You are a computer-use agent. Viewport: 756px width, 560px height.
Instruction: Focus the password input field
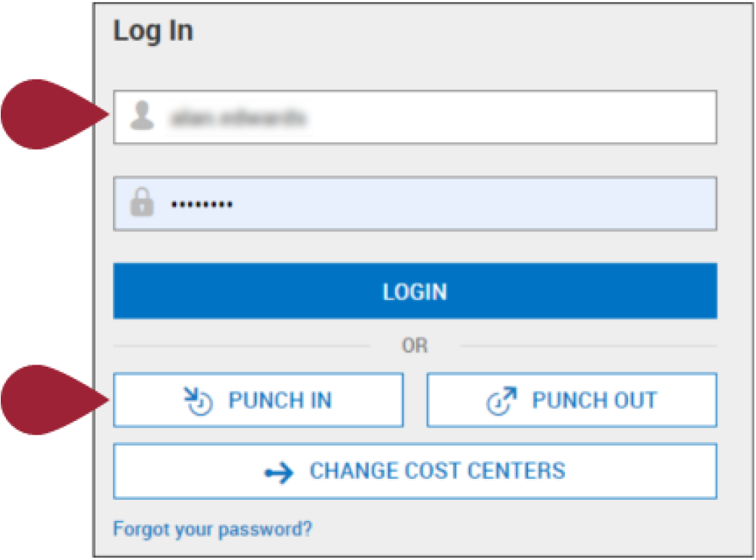pyautogui.click(x=415, y=204)
